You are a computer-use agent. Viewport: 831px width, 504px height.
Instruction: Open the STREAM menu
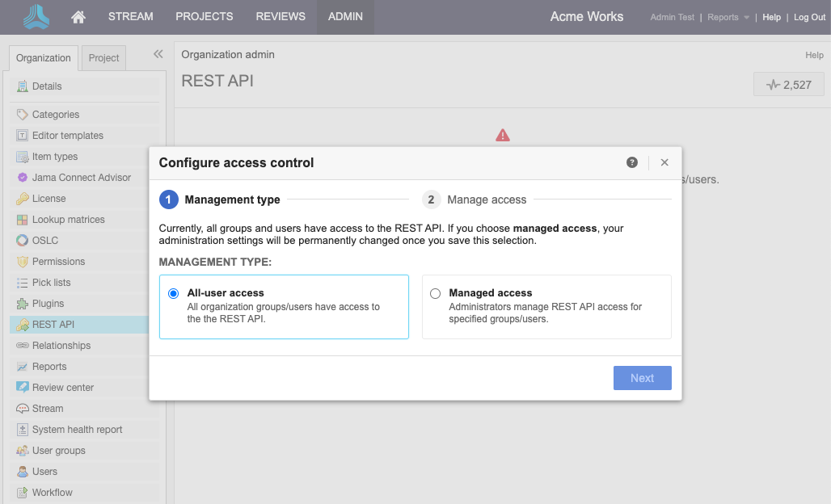click(130, 16)
